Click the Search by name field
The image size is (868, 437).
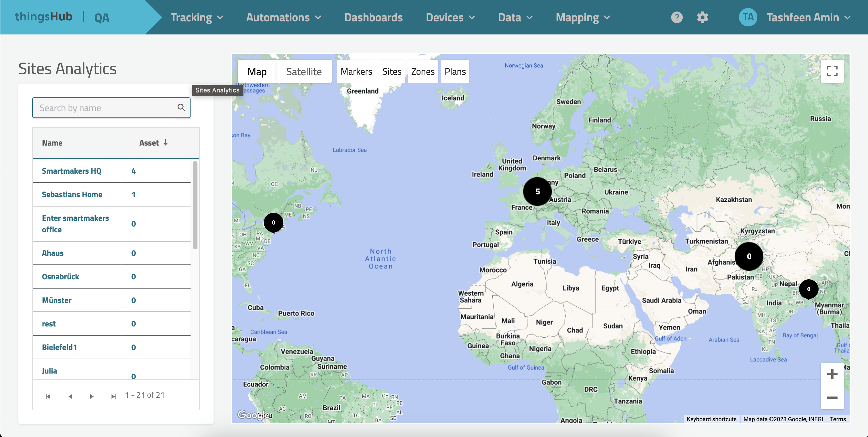[x=104, y=108]
